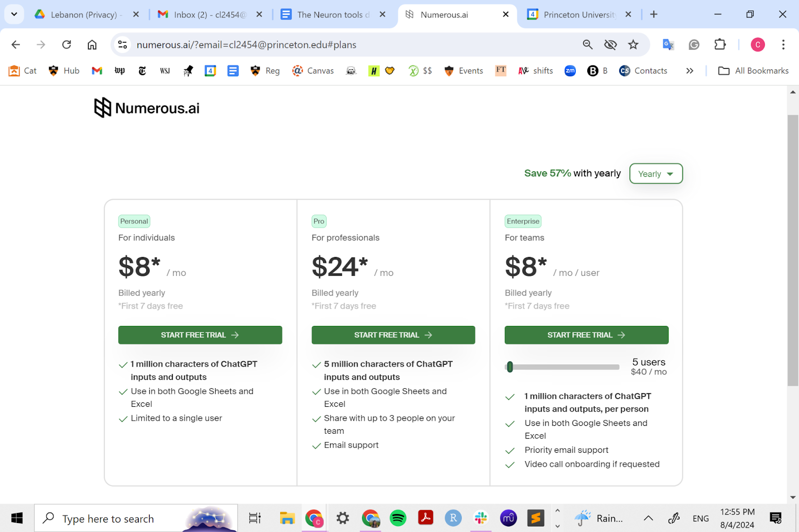Open the WSJ bookmark
This screenshot has height=532, width=799.
tap(165, 71)
